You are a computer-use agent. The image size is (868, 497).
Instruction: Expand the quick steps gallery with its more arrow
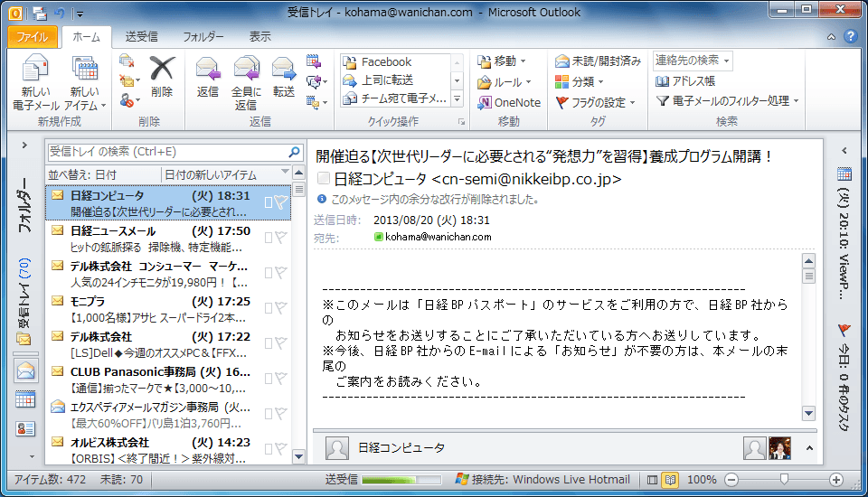pos(458,99)
